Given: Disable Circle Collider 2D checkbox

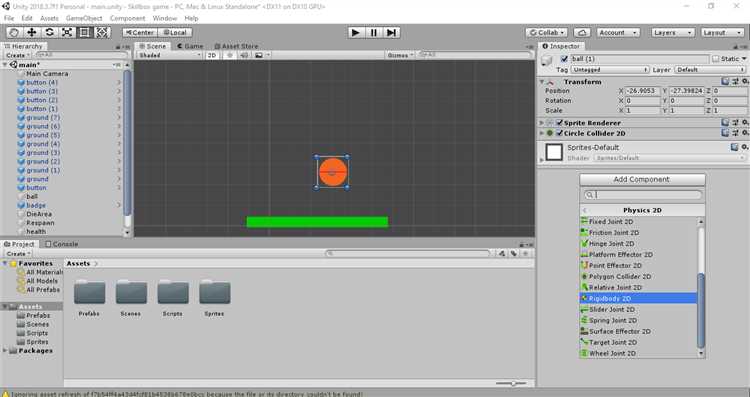Looking at the screenshot, I should pos(559,133).
